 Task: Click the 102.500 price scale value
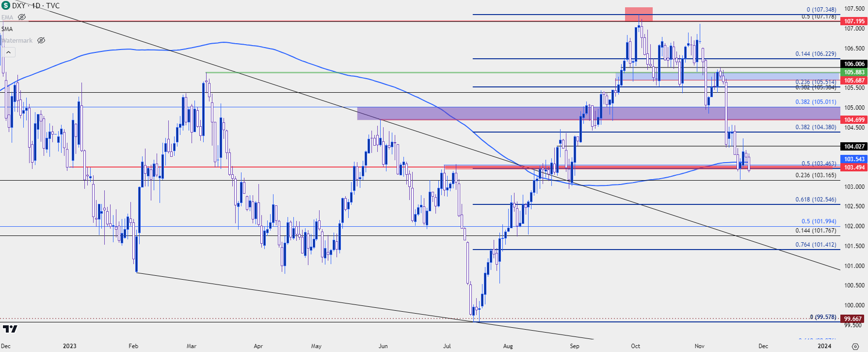854,206
